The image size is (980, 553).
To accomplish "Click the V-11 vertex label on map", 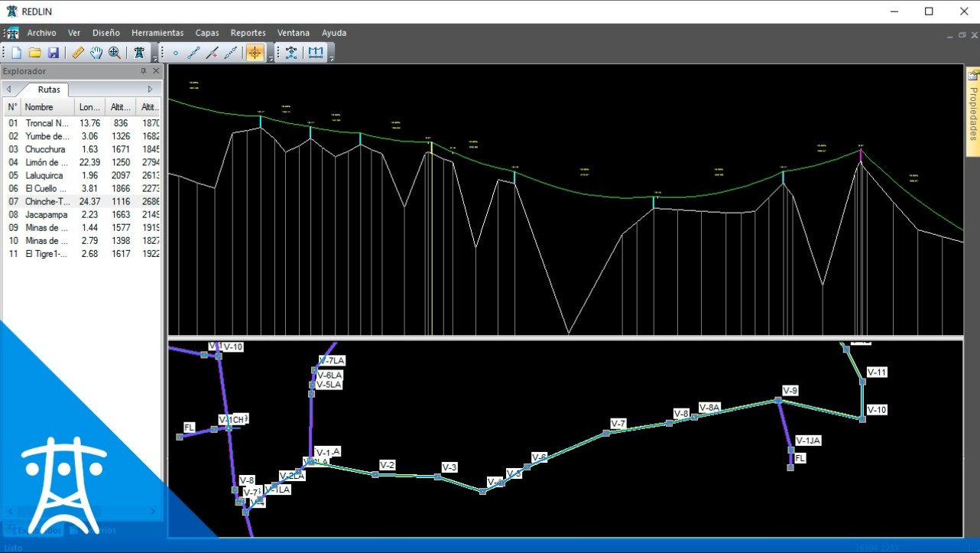I will (x=877, y=372).
